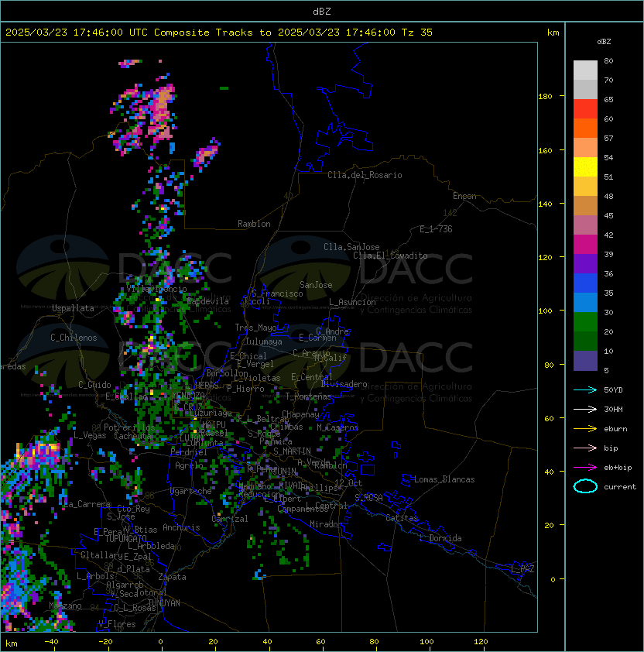Click the Zapata map label
Screen dimensions: 644x652
172,577
